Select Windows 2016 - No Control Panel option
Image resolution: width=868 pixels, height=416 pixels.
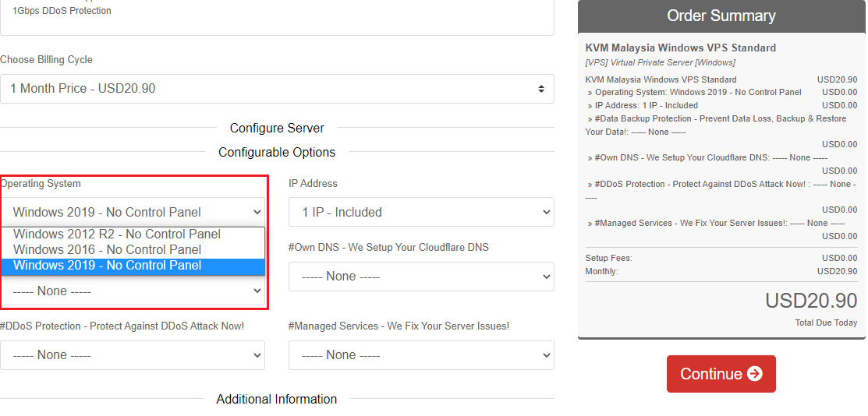pos(133,249)
